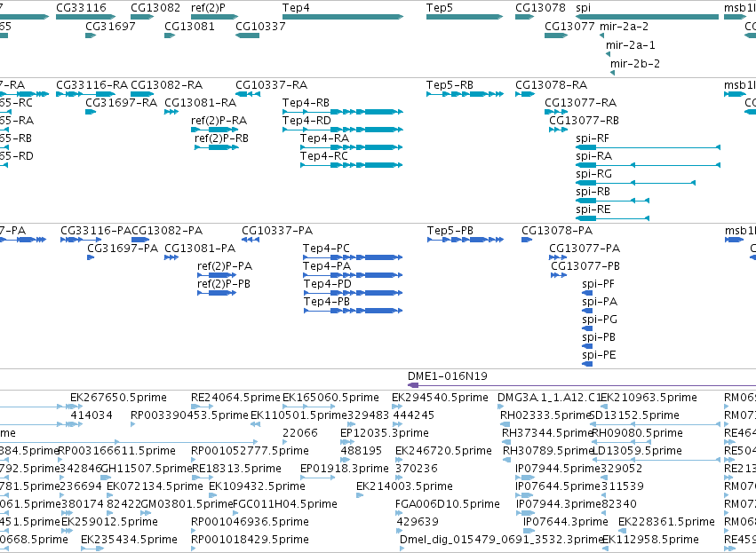Select the purple DME1-016N19 clone bar
Image resolution: width=756 pixels, height=553 pixels.
click(582, 385)
